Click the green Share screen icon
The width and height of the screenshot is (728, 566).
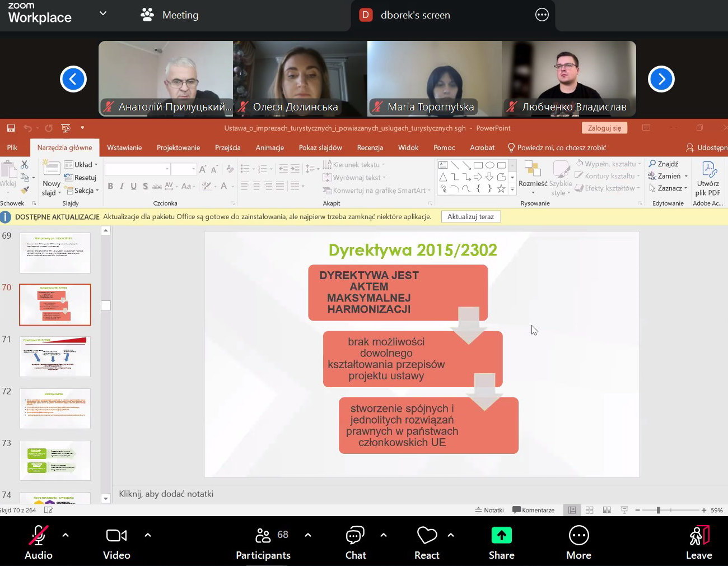pos(501,536)
